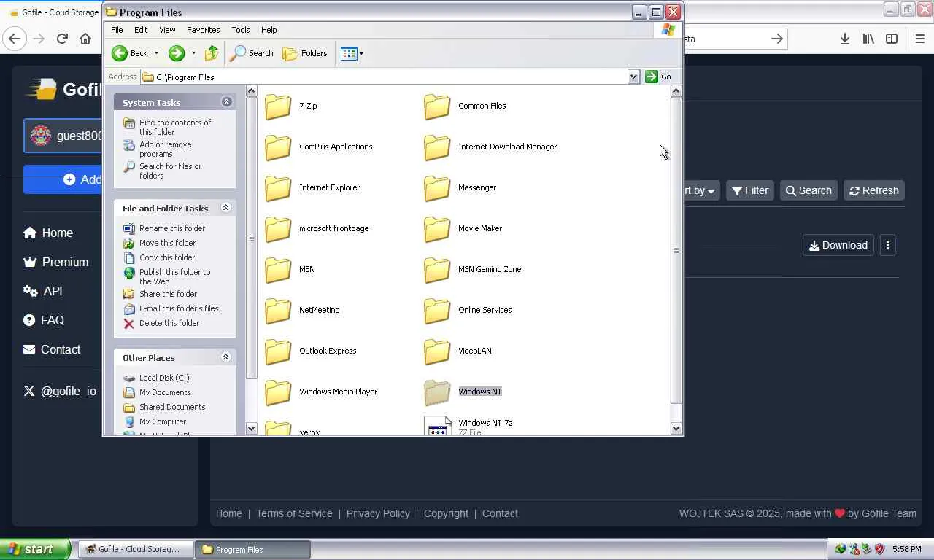The height and width of the screenshot is (560, 934).
Task: Collapse the File and Folder Tasks panel
Action: click(226, 208)
